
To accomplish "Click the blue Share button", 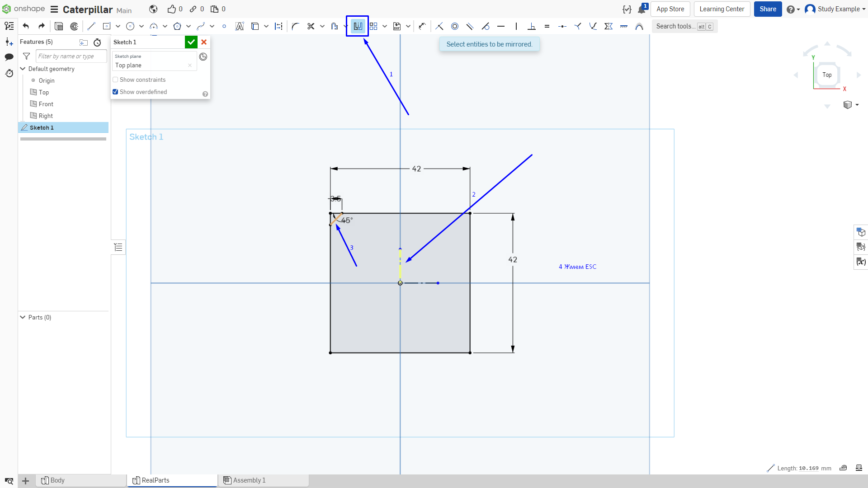I will click(x=768, y=9).
